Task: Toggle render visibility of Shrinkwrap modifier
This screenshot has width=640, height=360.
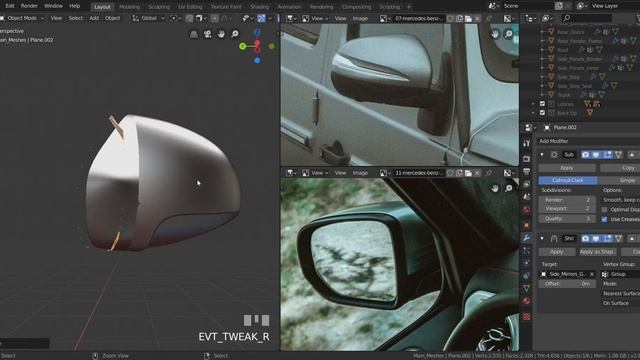Action: (585, 238)
